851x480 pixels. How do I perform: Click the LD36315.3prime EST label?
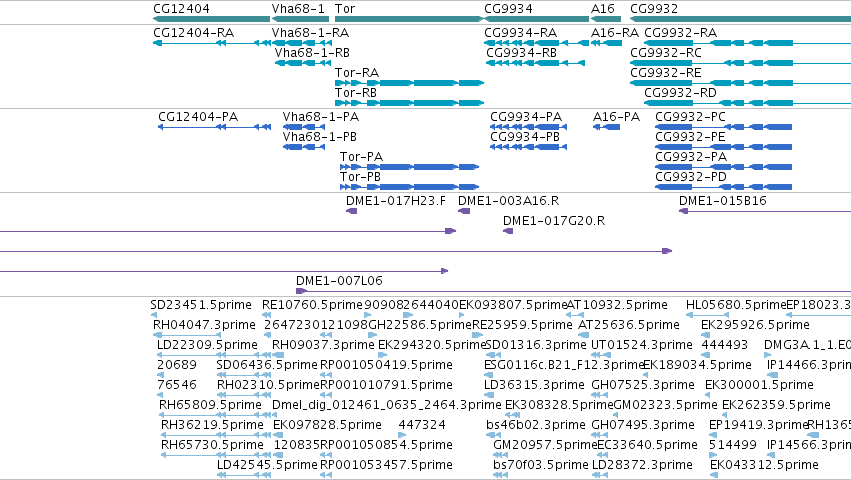coord(535,385)
